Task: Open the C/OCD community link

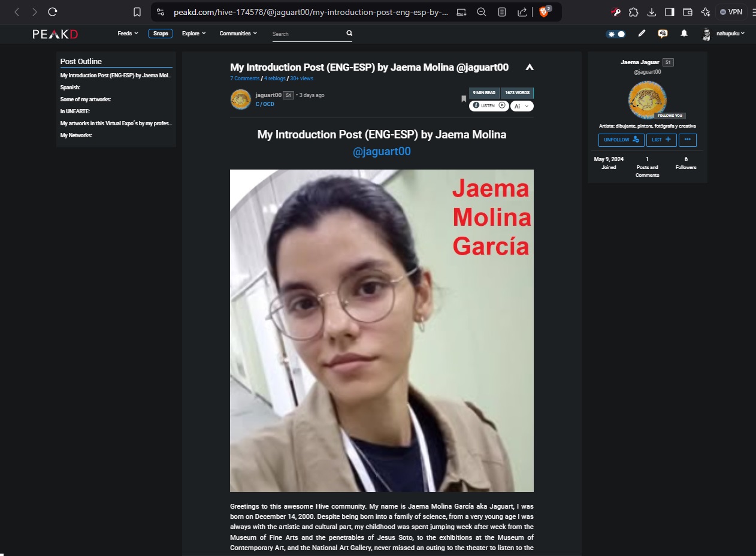Action: (265, 104)
